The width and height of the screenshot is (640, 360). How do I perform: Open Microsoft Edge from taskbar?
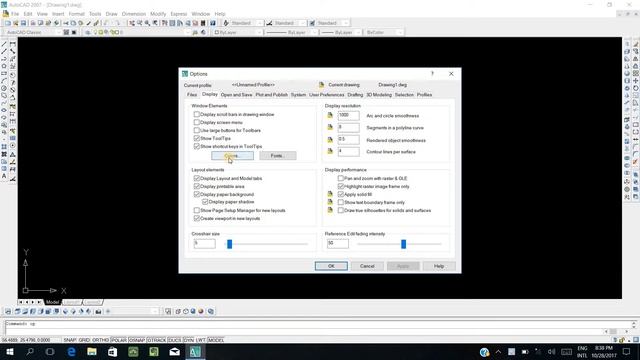tap(71, 352)
